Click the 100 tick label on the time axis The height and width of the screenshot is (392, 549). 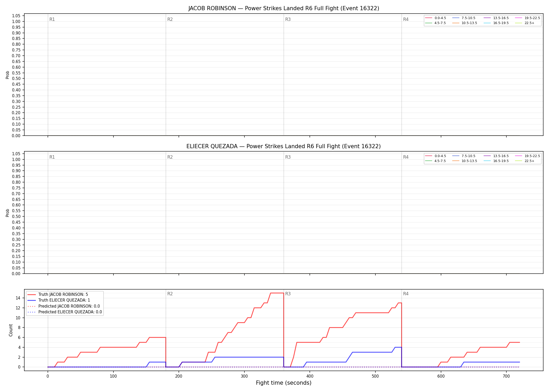pos(113,376)
